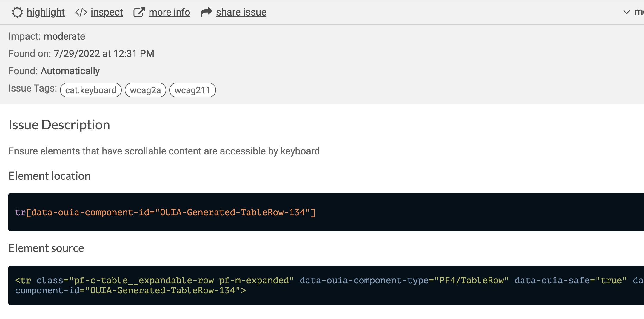The height and width of the screenshot is (319, 644).
Task: Click the Found Automatically text
Action: [54, 71]
